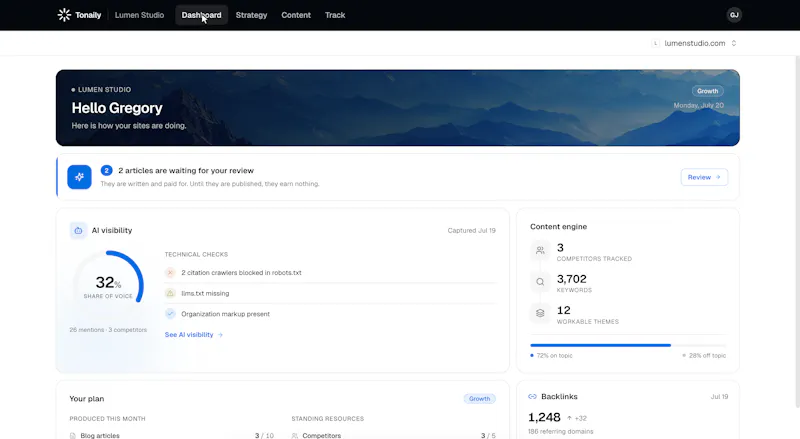This screenshot has width=800, height=439.
Task: Click the Blog articles 3 / 10 count
Action: (264, 435)
